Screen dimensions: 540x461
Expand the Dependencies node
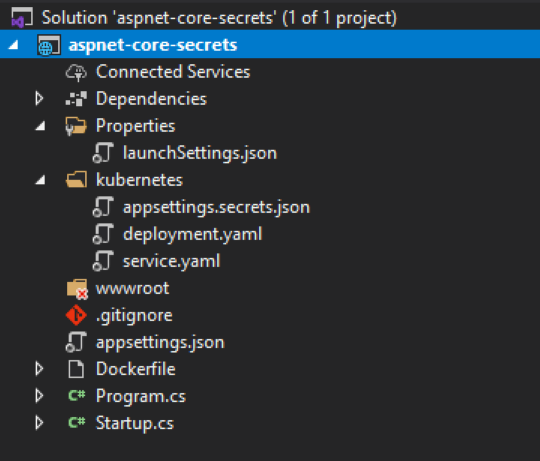pos(39,99)
